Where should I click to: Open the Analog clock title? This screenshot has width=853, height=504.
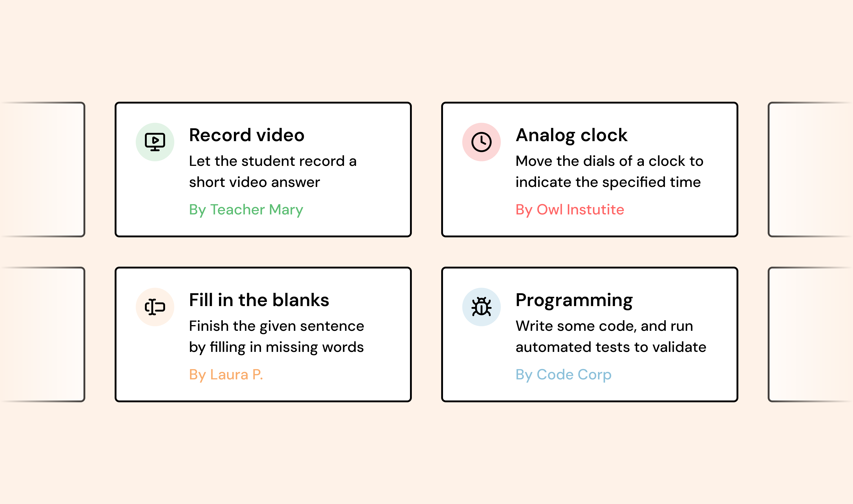[x=572, y=135]
